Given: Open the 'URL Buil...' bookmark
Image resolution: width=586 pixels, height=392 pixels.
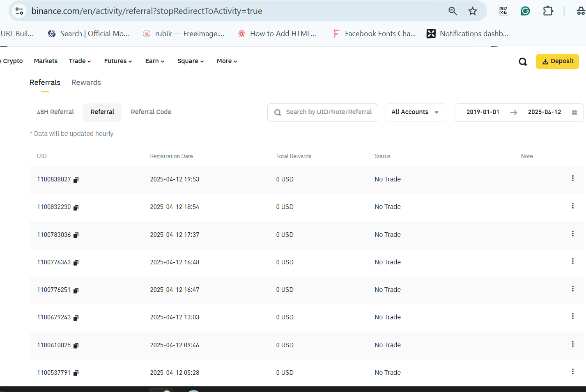Looking at the screenshot, I should pyautogui.click(x=17, y=34).
